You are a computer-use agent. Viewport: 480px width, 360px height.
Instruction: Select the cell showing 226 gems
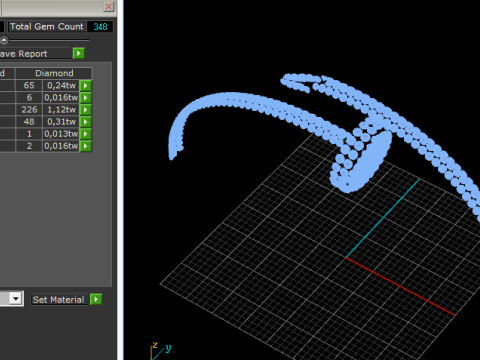[x=29, y=110]
